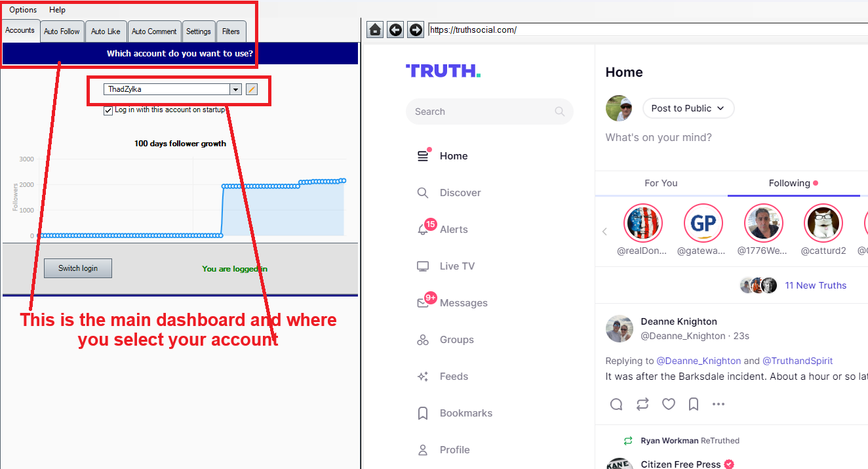Click Deanne Knighton's post avatar
The width and height of the screenshot is (868, 469).
click(x=619, y=329)
